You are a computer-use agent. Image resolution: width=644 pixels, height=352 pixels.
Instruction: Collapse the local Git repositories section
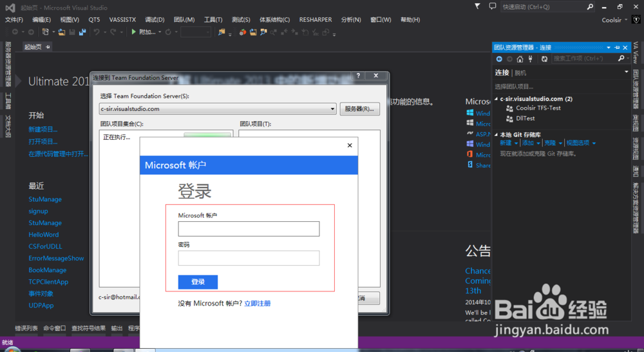pyautogui.click(x=496, y=135)
